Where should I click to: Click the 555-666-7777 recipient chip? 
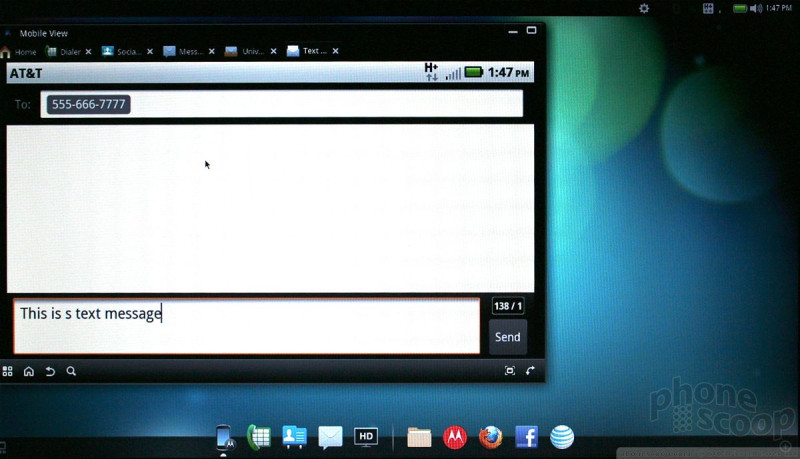(88, 105)
